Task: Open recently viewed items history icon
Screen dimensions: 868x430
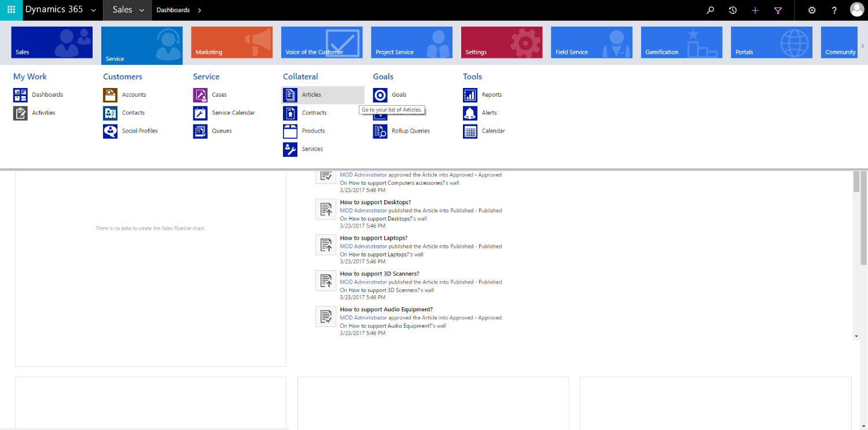Action: coord(733,10)
